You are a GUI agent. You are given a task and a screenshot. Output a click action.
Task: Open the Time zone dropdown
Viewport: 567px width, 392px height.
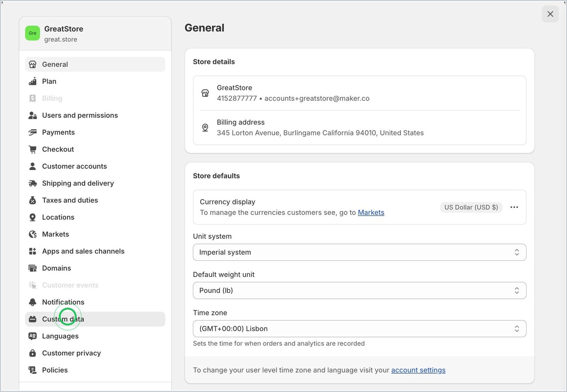click(360, 329)
